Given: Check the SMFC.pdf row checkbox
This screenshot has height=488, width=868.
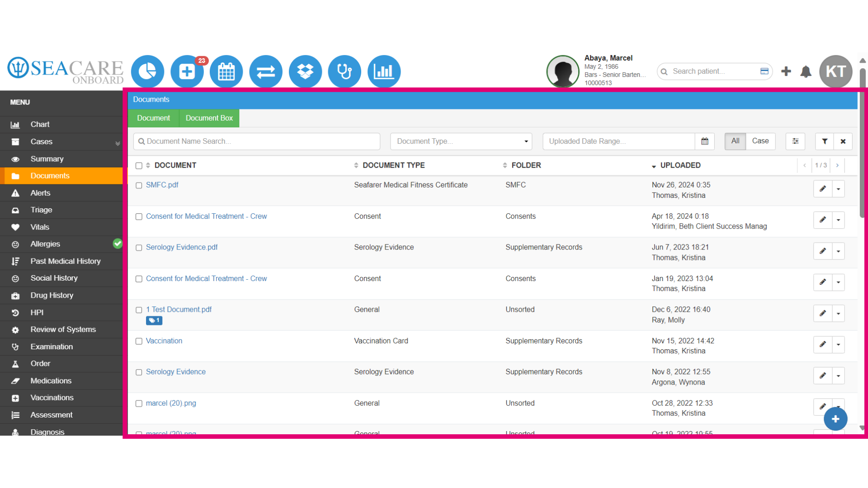Looking at the screenshot, I should [x=139, y=186].
